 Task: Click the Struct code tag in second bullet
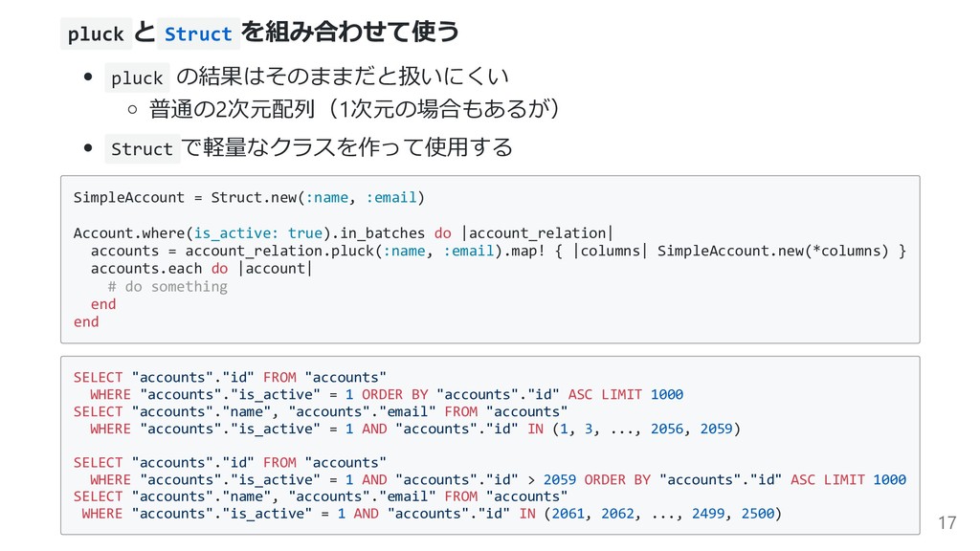142,148
